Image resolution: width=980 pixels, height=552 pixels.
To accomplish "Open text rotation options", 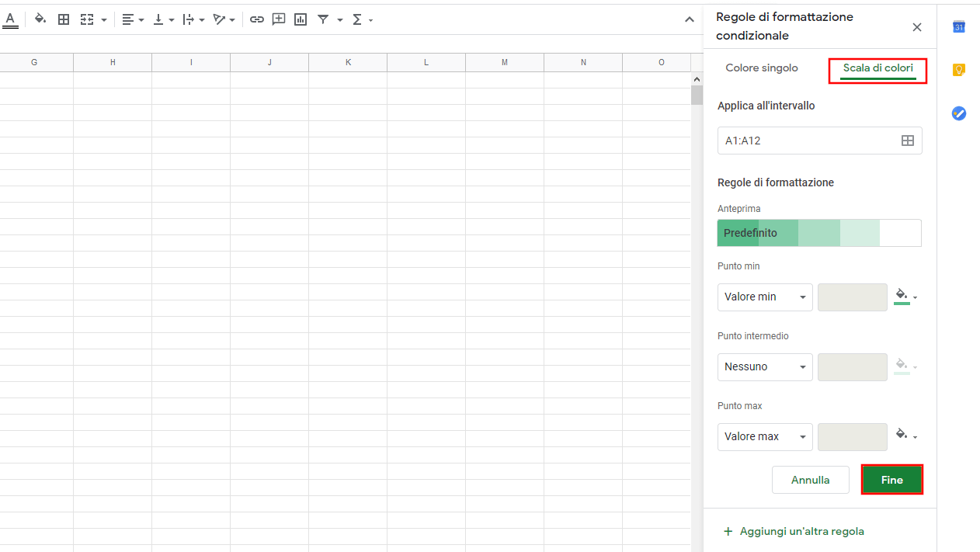I will [x=224, y=19].
